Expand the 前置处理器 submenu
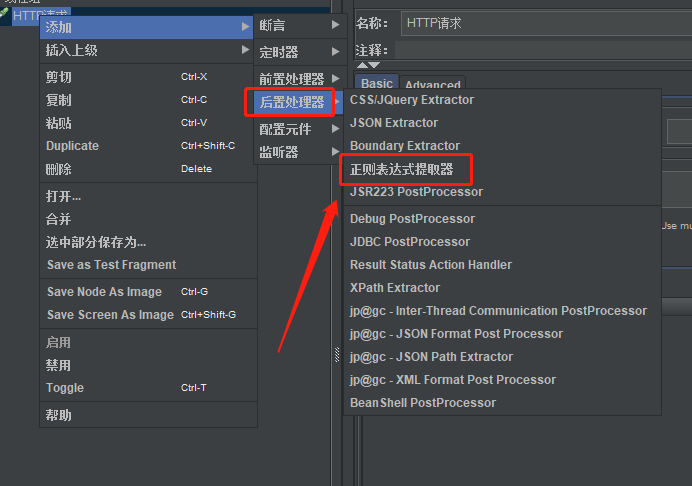This screenshot has width=692, height=486. (299, 79)
